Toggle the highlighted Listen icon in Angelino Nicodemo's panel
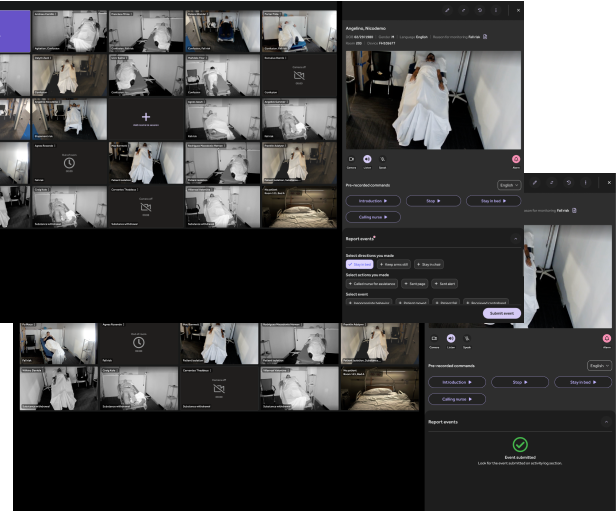Viewport: 616px width, 511px height. [367, 159]
